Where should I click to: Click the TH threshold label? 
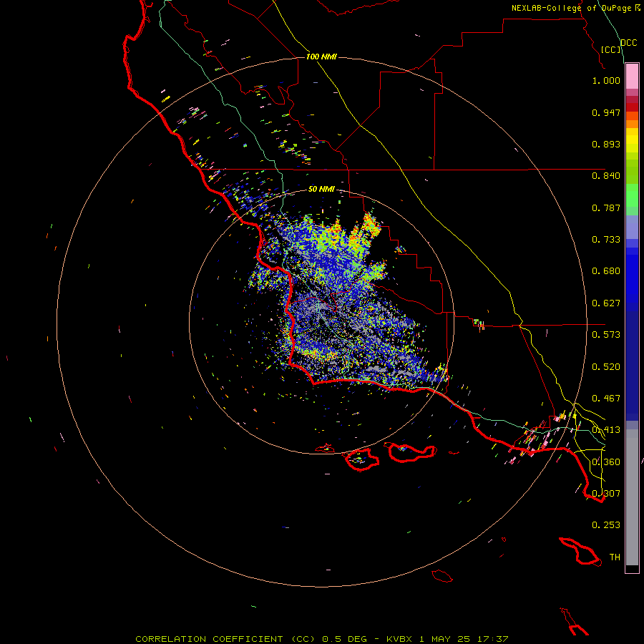coord(615,557)
